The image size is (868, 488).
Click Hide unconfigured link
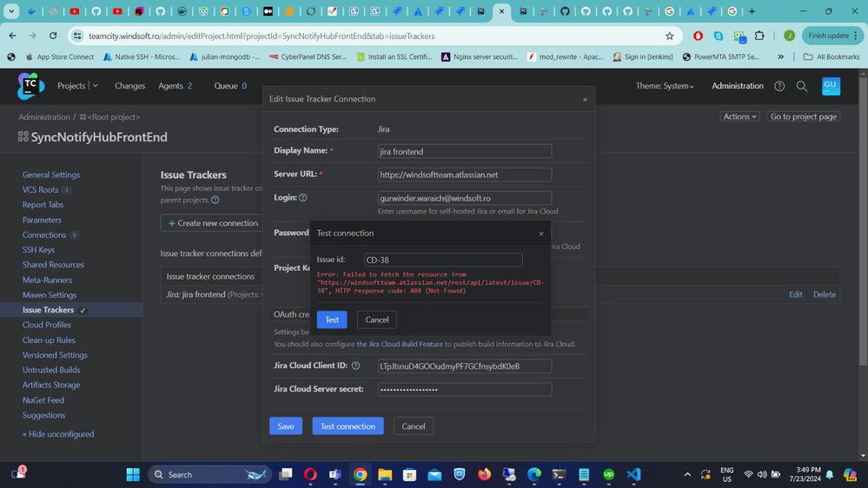pyautogui.click(x=58, y=434)
